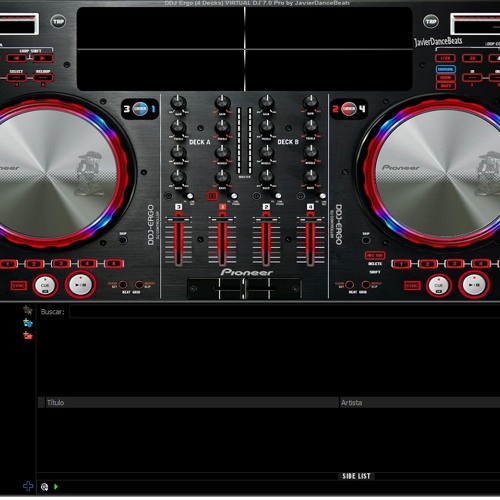Screen dimensions: 500x500
Task: Trigger hot cue 3 on left deck
Action: pyautogui.click(x=61, y=264)
